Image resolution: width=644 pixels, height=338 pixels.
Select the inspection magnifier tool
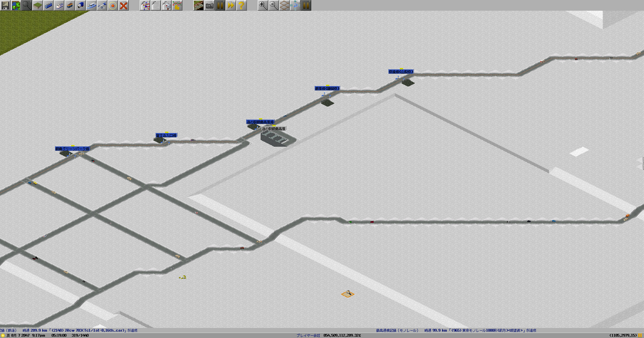pos(27,5)
